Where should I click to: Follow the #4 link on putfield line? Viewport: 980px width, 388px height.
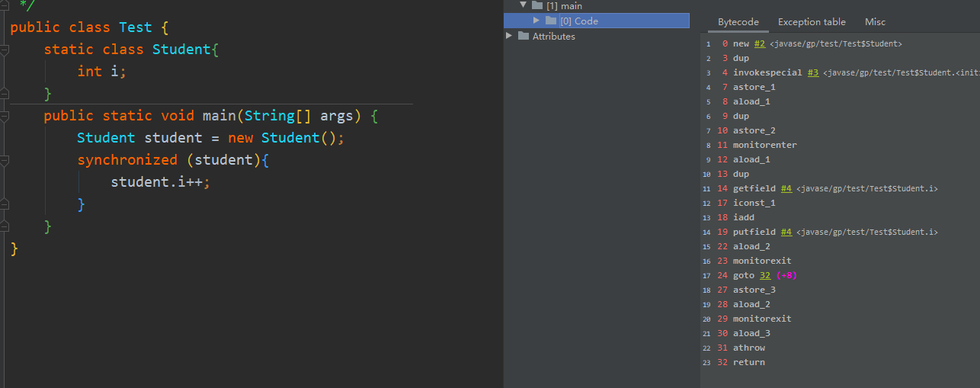tap(786, 232)
